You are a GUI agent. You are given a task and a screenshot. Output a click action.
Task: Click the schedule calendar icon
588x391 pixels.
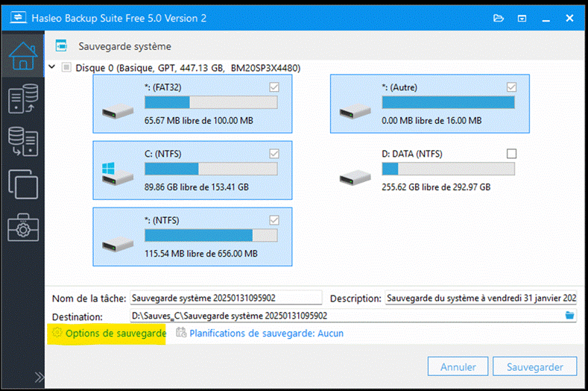181,332
